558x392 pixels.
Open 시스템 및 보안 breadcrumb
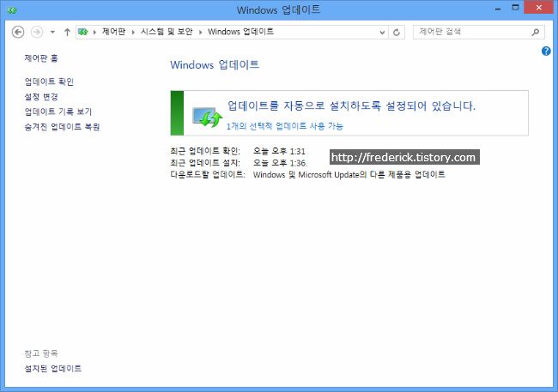(x=167, y=32)
